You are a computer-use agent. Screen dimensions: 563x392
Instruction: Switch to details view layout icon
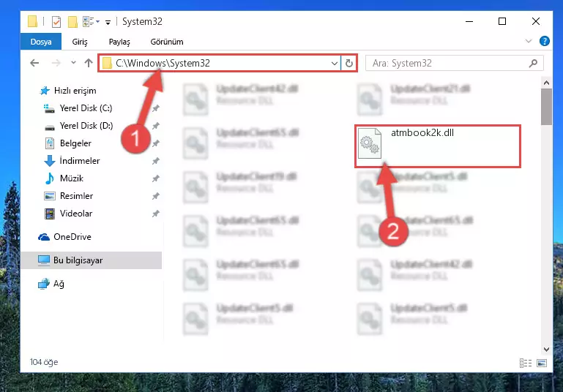click(x=526, y=363)
